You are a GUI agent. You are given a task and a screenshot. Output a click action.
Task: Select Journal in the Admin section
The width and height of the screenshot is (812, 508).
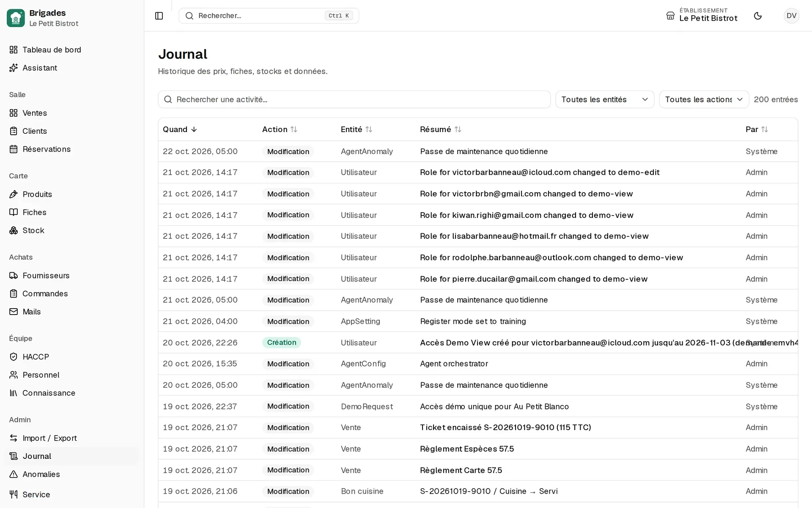[72, 456]
